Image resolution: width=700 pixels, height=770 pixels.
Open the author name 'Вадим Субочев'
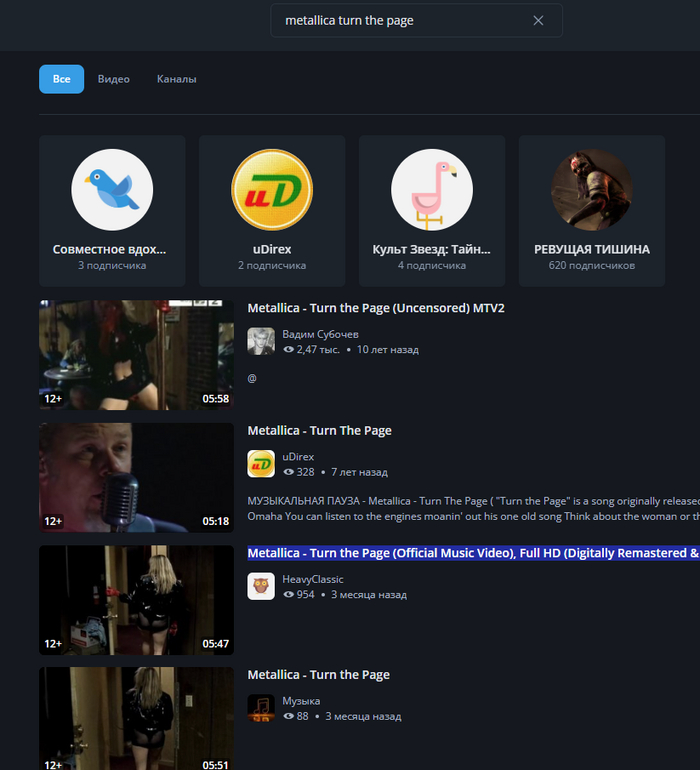[x=320, y=334]
